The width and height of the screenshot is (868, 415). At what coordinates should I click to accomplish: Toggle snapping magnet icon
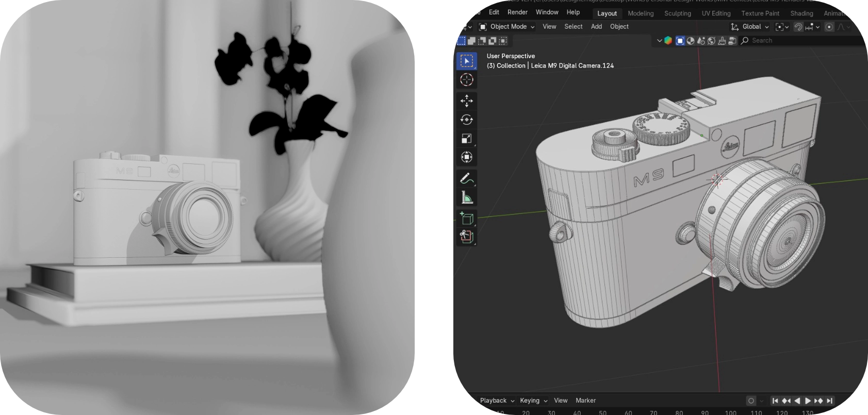click(798, 27)
